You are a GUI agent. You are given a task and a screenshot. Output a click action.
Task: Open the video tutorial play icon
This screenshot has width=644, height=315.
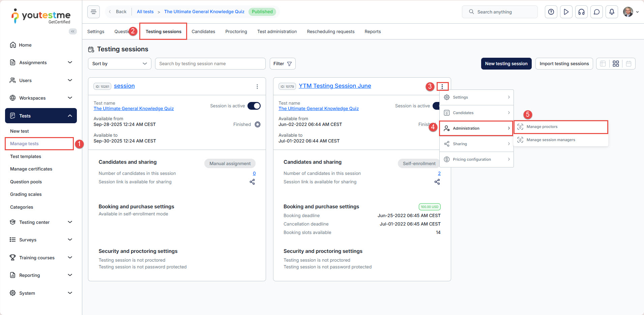point(566,12)
